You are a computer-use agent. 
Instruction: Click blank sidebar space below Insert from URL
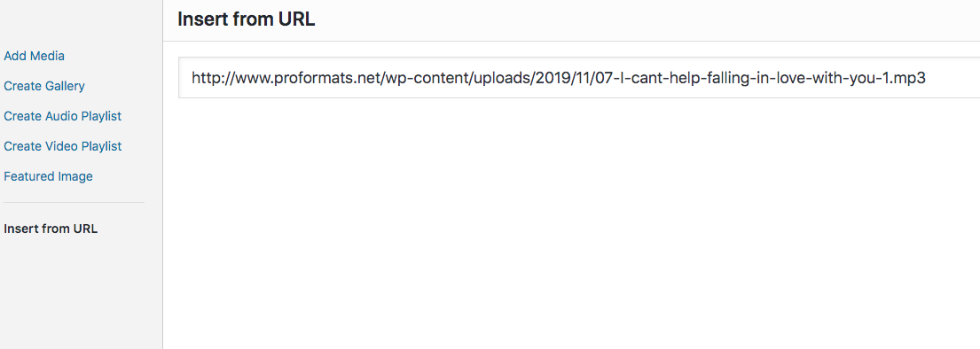pyautogui.click(x=82, y=292)
